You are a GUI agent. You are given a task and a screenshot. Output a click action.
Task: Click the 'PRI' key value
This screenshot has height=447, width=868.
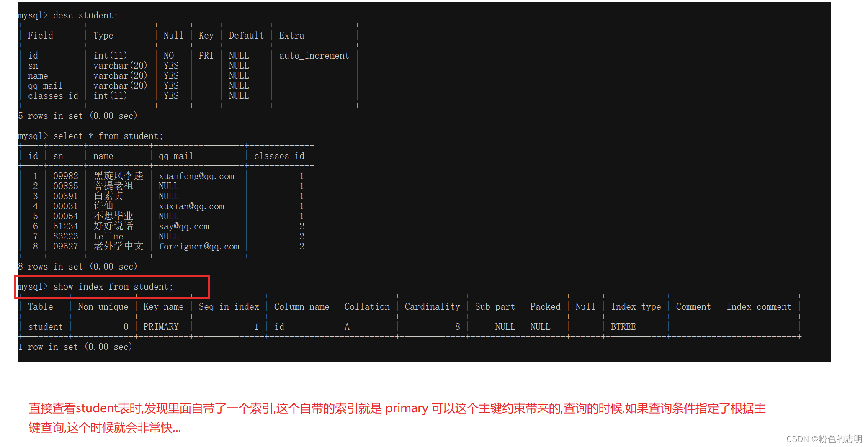(x=206, y=56)
